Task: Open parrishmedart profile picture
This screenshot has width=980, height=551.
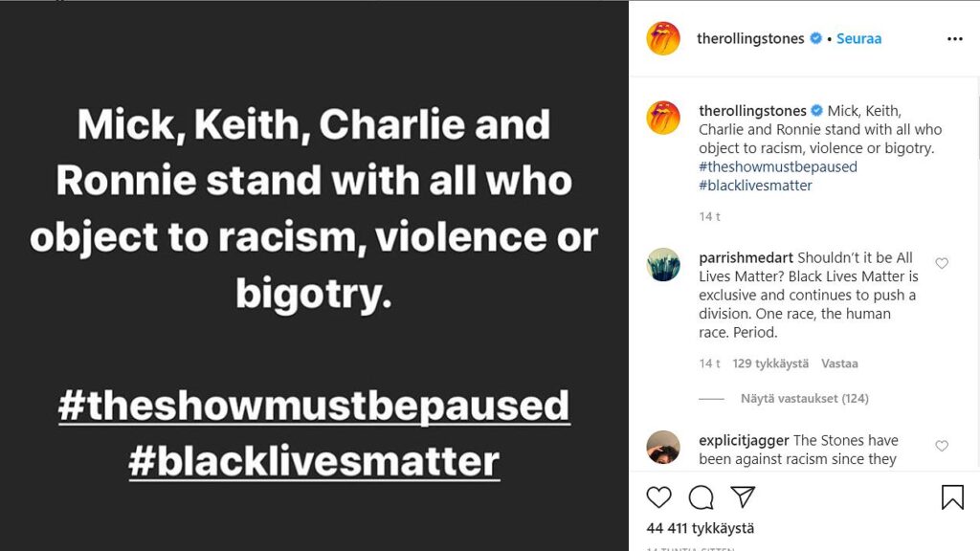Action: [x=663, y=264]
